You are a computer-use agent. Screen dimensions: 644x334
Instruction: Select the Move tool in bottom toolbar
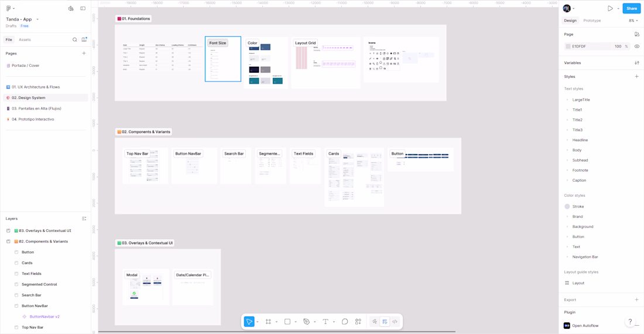(x=249, y=322)
